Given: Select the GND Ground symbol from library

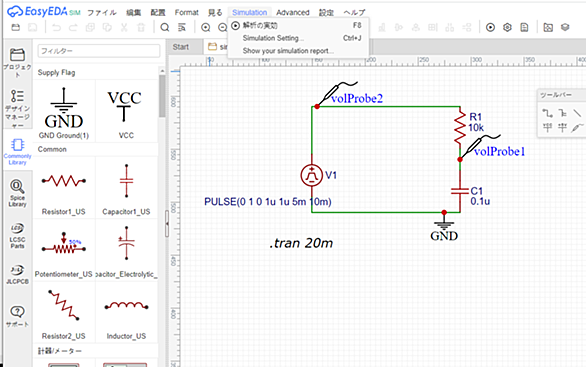Looking at the screenshot, I should (64, 112).
